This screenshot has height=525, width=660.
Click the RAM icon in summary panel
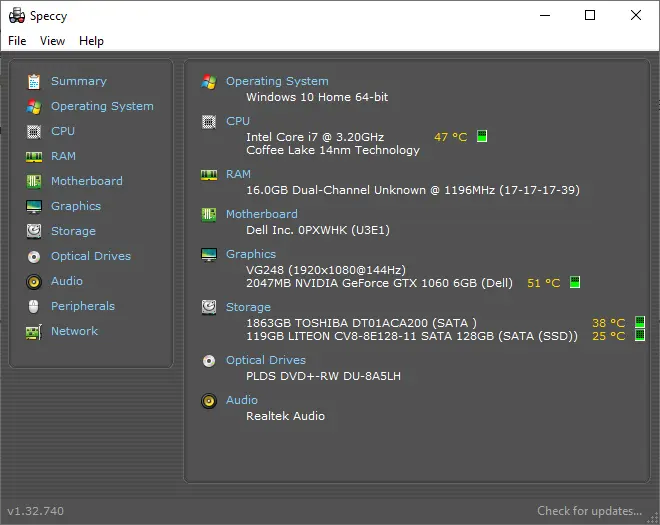coord(209,175)
